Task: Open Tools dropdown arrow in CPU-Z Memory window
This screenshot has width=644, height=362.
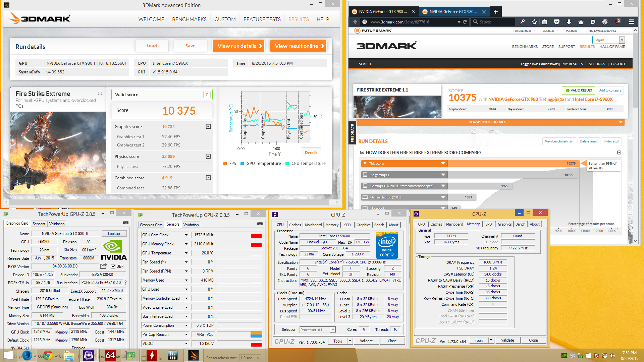Action: (x=491, y=340)
